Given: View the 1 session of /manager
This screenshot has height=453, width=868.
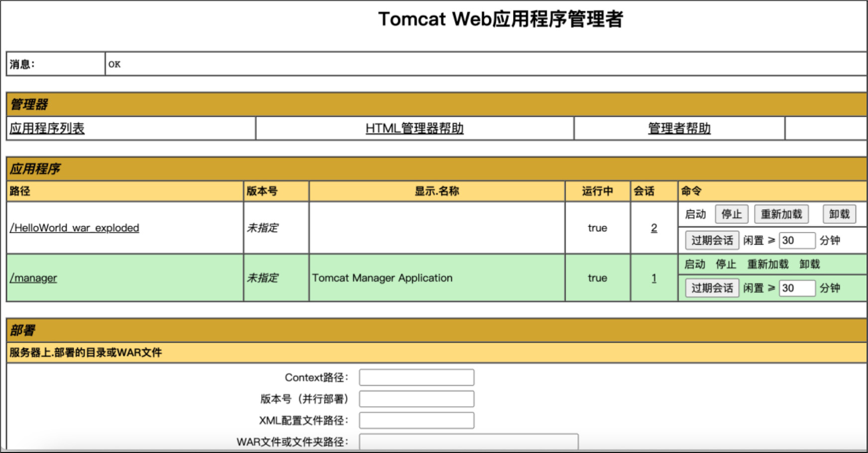Looking at the screenshot, I should [654, 278].
